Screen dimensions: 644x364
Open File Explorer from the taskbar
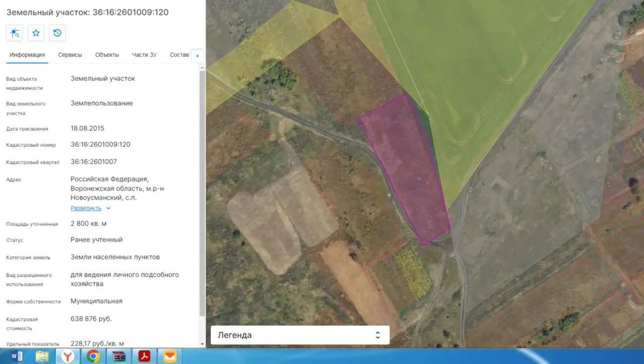(42, 356)
